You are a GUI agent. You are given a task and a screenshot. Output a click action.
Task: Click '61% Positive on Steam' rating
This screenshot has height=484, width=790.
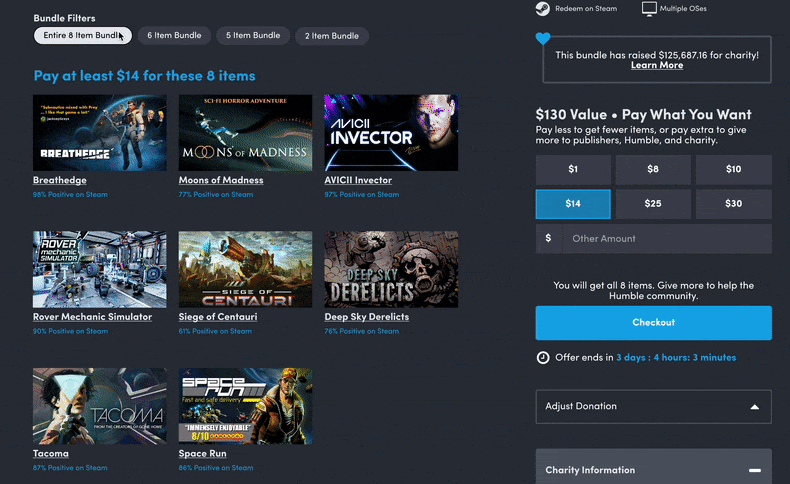pos(215,331)
